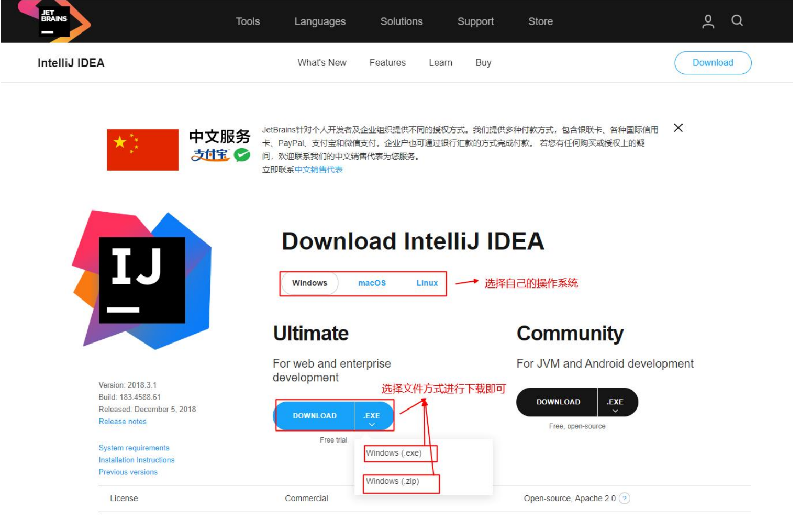Click the Ultimate edition heading
The height and width of the screenshot is (531, 812).
[311, 334]
